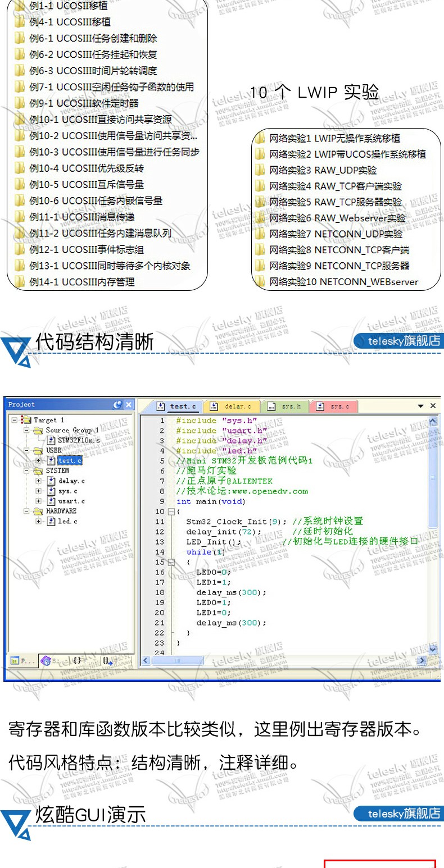This screenshot has width=444, height=868.
Task: Open the Project tab at panel bottom
Action: coord(23,661)
